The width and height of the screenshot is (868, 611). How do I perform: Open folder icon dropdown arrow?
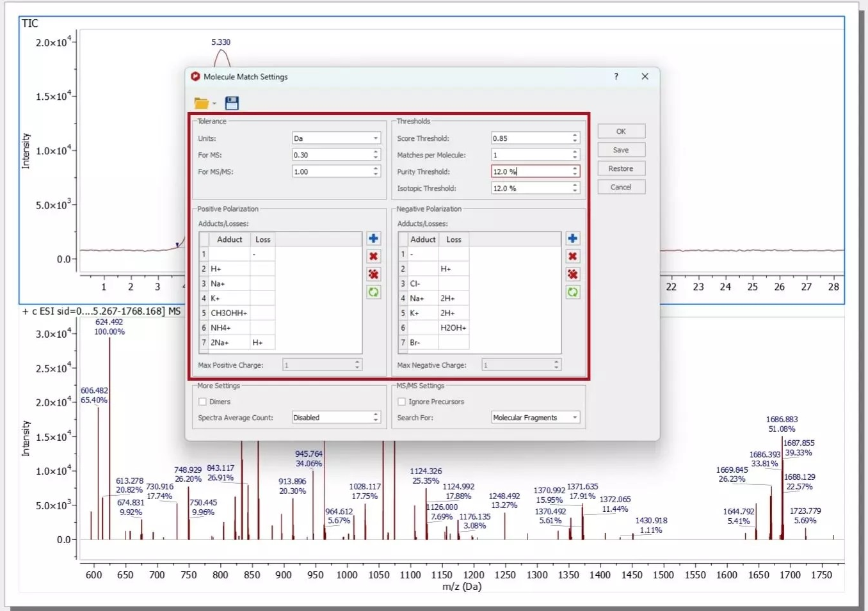214,104
